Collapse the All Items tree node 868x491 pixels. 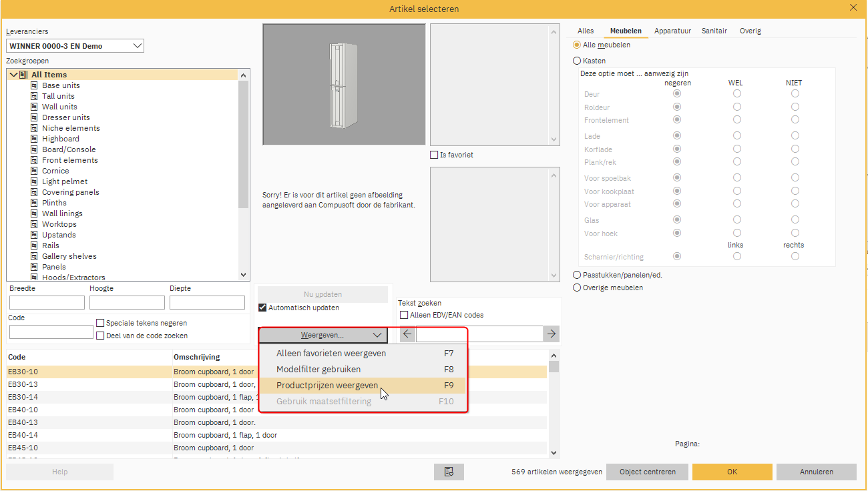[x=15, y=74]
